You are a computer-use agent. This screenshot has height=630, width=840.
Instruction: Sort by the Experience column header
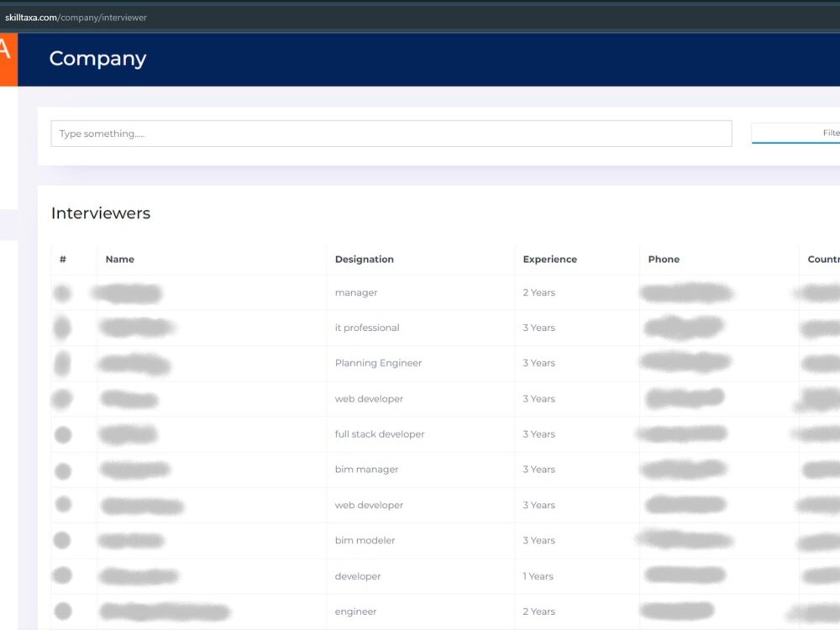pos(549,259)
